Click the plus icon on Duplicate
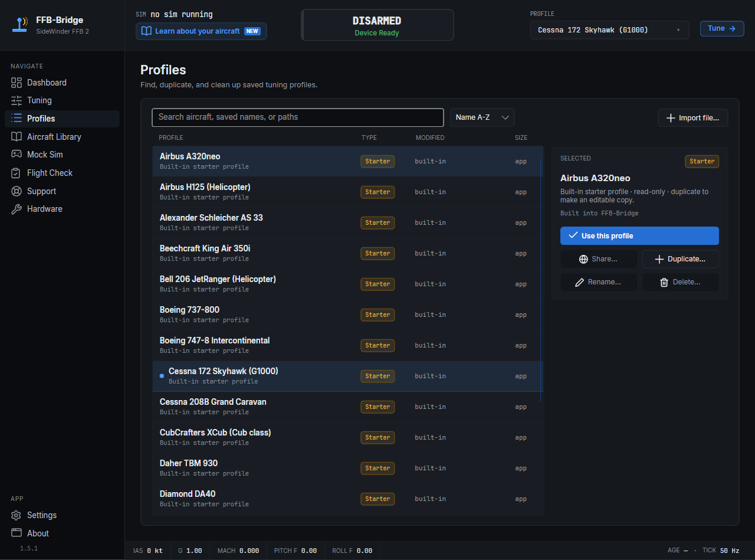Screen dimensions: 755x560 click(659, 259)
